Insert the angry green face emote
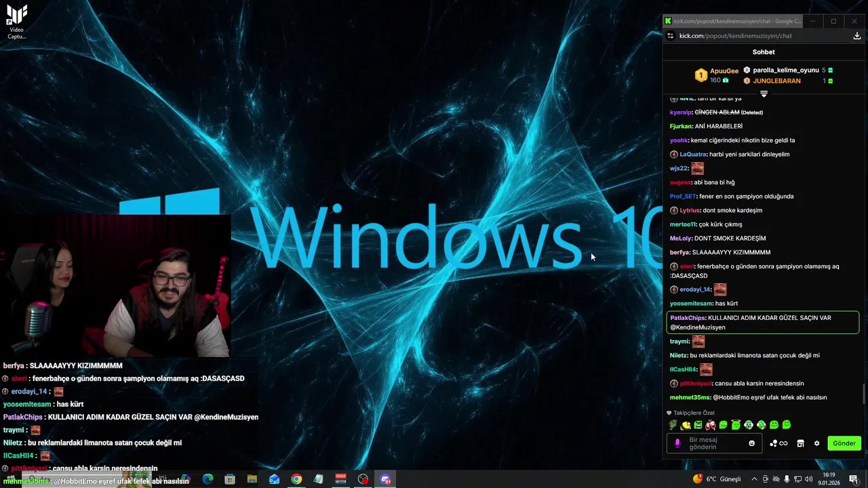868x488 pixels. click(x=698, y=425)
